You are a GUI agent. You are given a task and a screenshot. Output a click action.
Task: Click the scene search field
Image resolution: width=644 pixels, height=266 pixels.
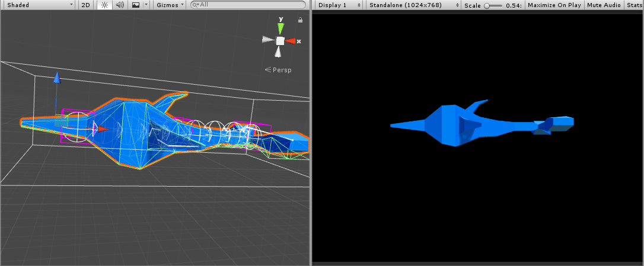pyautogui.click(x=248, y=5)
